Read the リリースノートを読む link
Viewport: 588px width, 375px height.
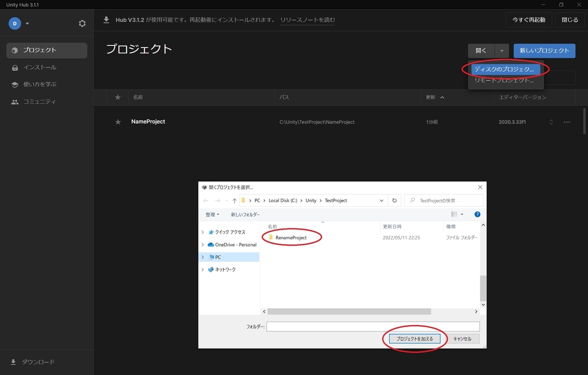pos(308,20)
